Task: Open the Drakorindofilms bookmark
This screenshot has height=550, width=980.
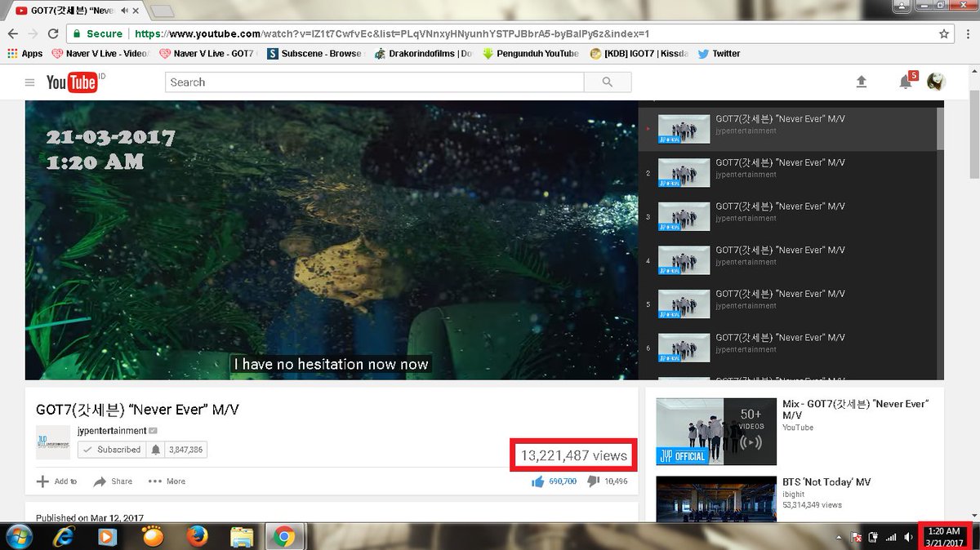Action: [424, 54]
